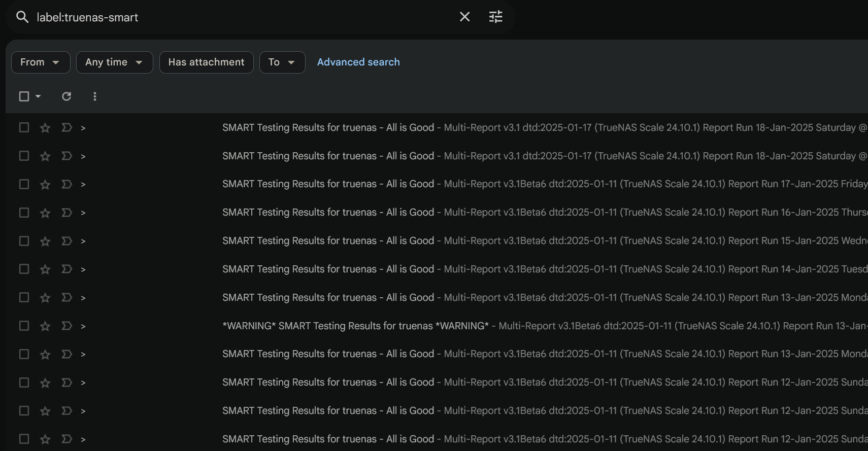Mark the 14-Jan-2025 Tuesday email as important
The width and height of the screenshot is (868, 451).
[66, 269]
